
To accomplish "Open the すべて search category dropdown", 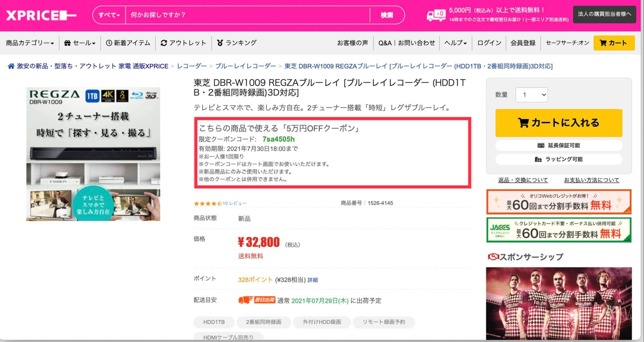I will click(x=109, y=15).
